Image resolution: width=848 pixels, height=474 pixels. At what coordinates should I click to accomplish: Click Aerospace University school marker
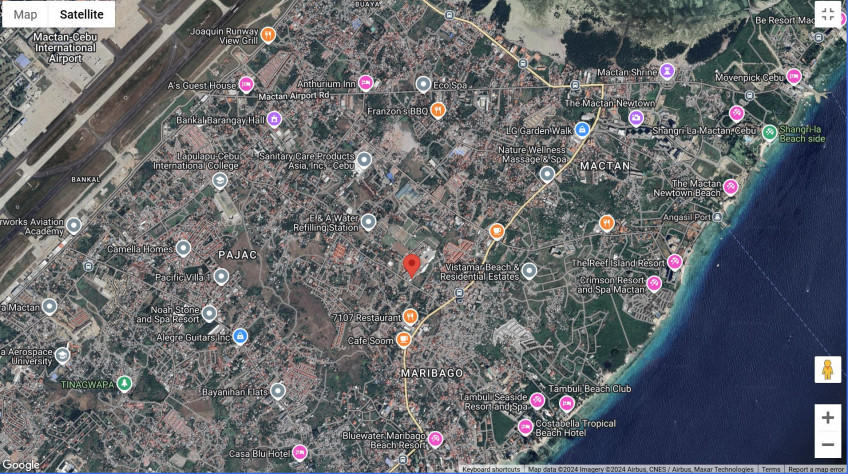click(x=63, y=356)
